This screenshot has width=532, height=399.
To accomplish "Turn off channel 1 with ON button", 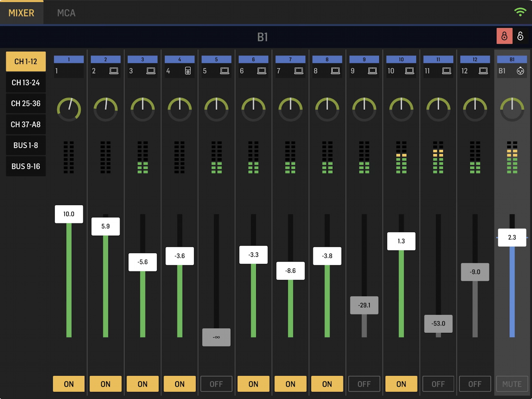I will [x=69, y=384].
